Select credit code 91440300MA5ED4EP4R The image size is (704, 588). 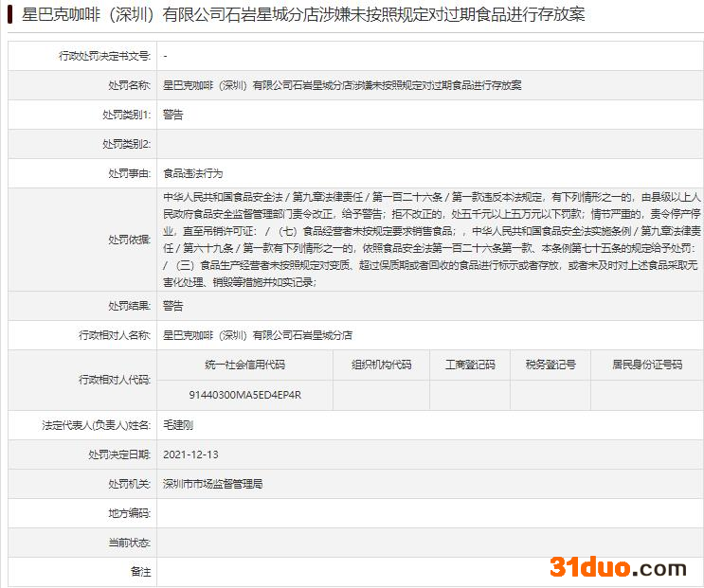tap(244, 394)
